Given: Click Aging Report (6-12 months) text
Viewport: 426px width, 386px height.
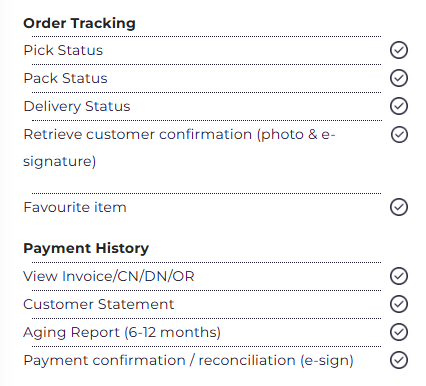Looking at the screenshot, I should (122, 333).
